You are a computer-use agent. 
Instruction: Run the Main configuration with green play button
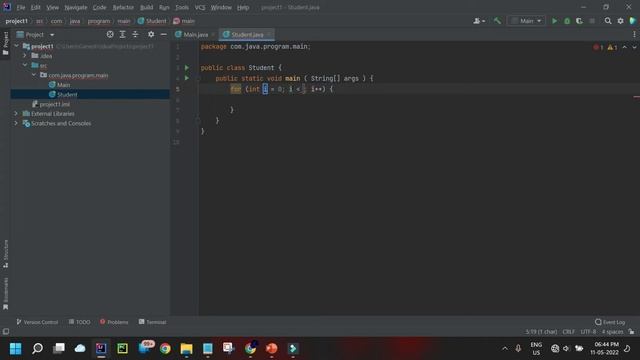[x=554, y=21]
